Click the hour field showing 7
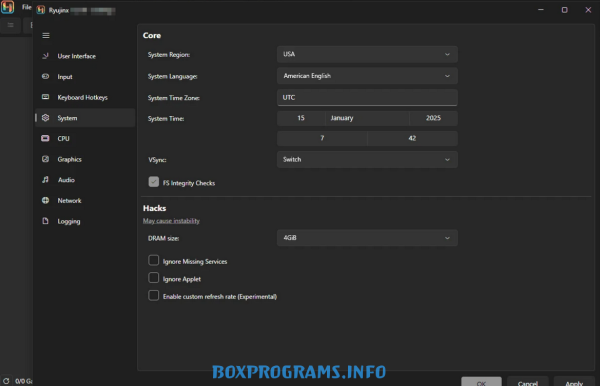 point(322,138)
